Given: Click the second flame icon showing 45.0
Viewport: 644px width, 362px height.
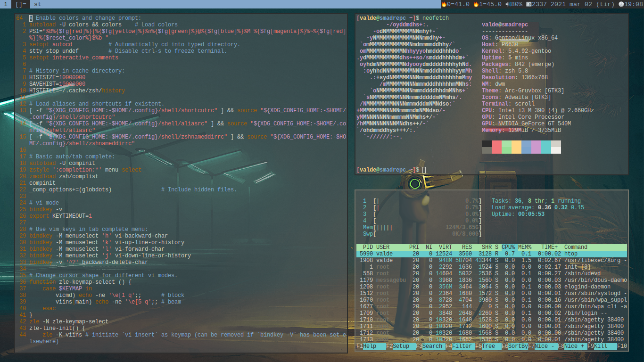Looking at the screenshot, I should click(476, 4).
